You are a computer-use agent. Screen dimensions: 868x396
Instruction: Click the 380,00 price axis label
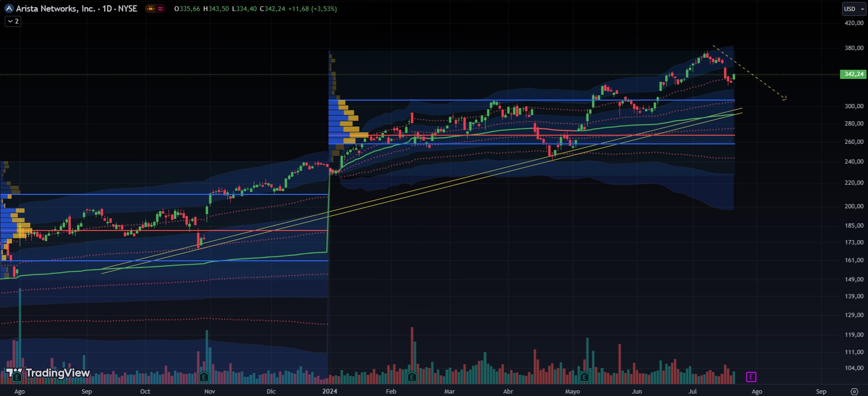pos(854,48)
